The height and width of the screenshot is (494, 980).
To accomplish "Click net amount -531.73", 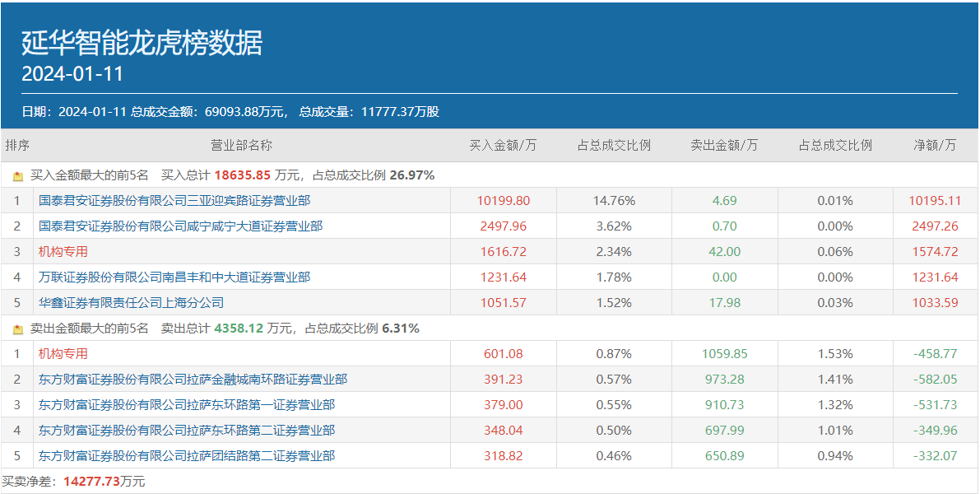I will click(935, 404).
